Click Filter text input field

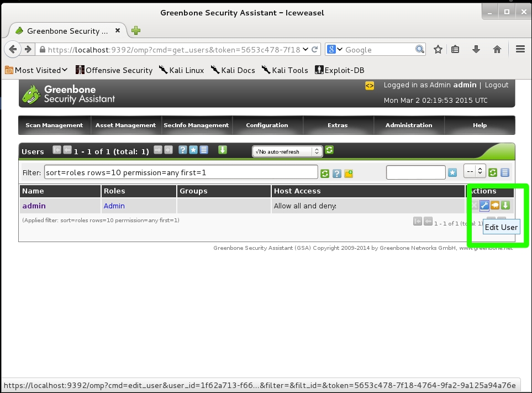click(x=181, y=172)
